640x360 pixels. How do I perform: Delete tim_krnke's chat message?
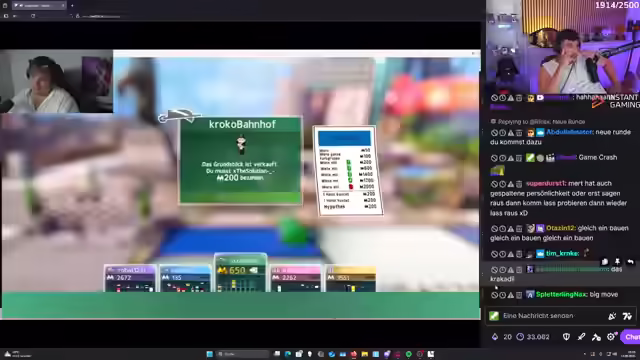click(519, 254)
